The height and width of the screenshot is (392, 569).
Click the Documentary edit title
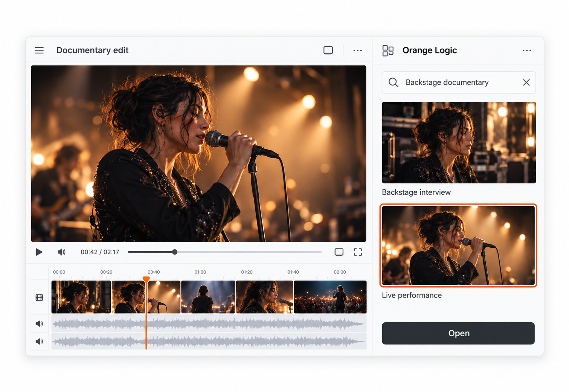(92, 50)
